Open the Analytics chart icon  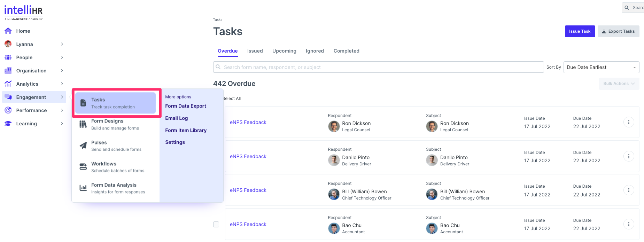[x=8, y=84]
